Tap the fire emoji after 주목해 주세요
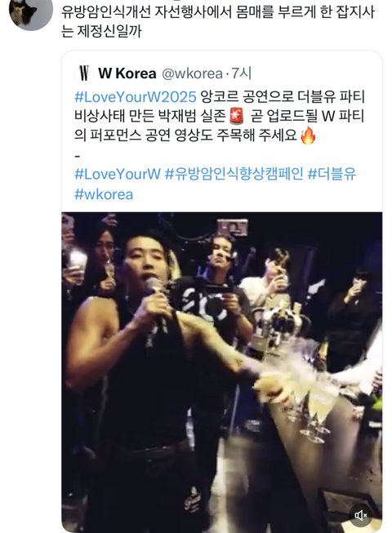 308,135
